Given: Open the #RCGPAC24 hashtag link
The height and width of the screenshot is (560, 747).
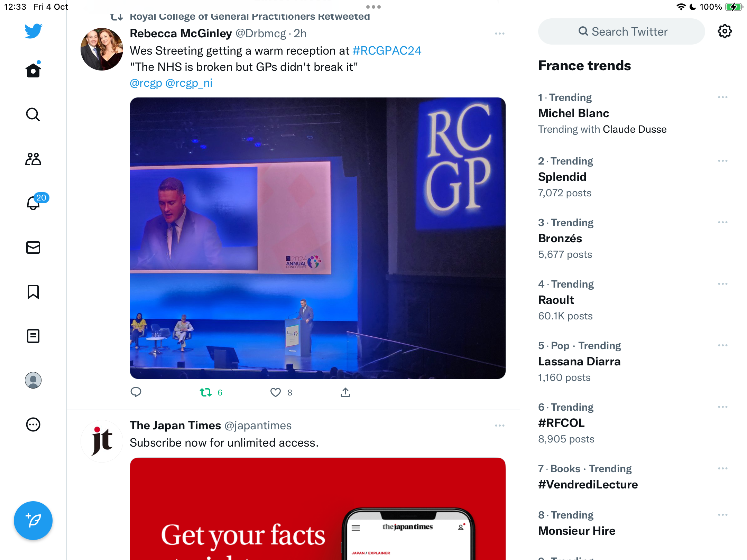Looking at the screenshot, I should point(387,51).
